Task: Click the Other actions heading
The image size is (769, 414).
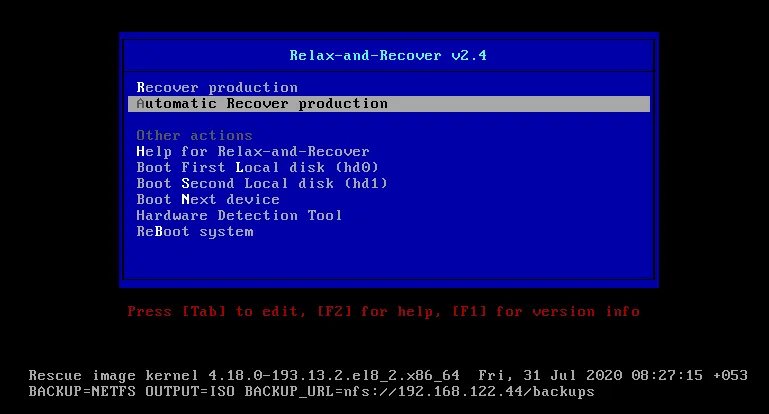Action: pos(194,135)
